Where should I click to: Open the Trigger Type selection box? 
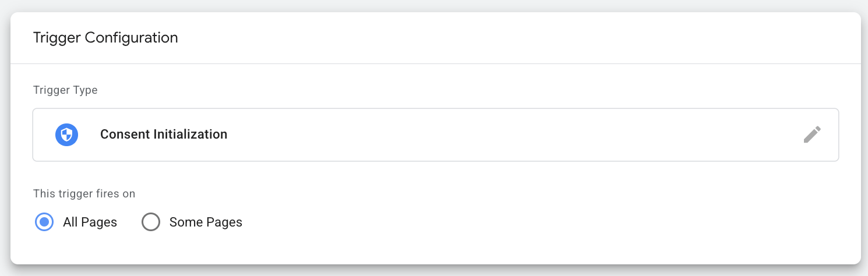point(436,135)
